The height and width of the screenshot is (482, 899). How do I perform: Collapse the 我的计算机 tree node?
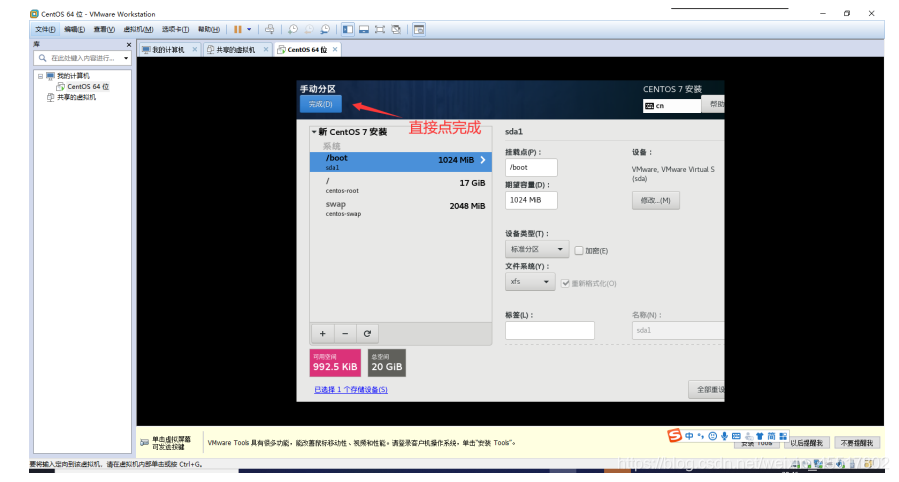point(40,76)
